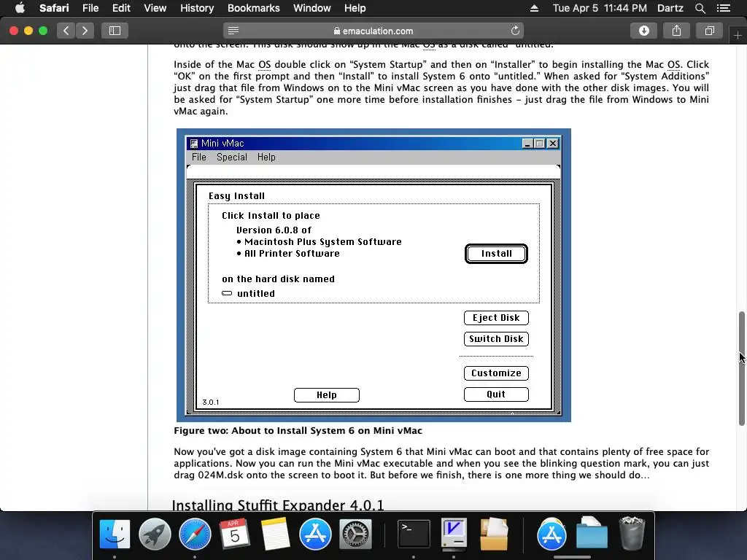Open the Apple menu
Screen dimensions: 747x560
[x=20, y=8]
